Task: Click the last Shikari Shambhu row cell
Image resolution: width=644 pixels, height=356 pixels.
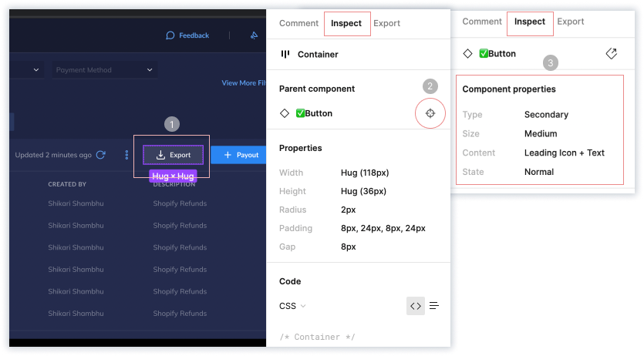Action: coord(76,314)
